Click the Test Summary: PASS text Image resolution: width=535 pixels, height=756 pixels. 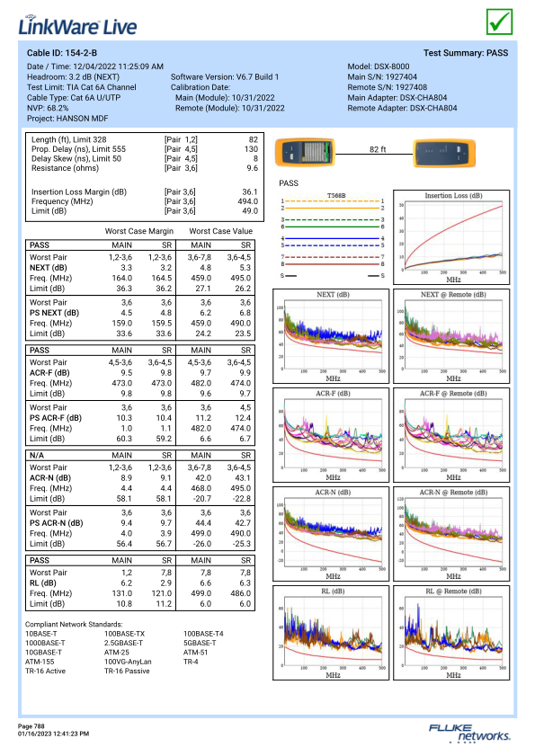coord(466,53)
